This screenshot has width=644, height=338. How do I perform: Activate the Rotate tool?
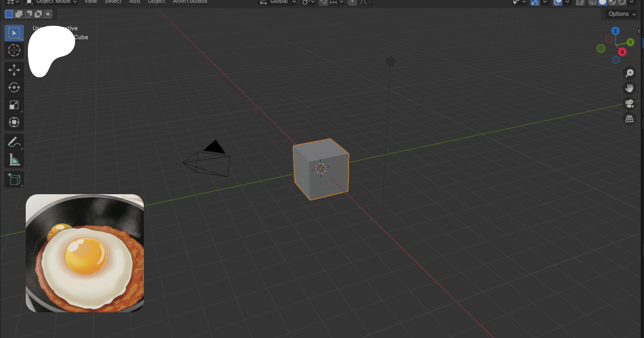(14, 88)
